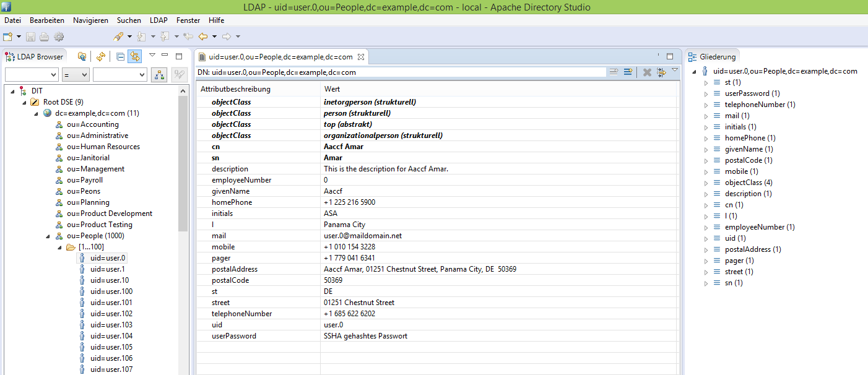
Task: Maximize the entry editor panel
Action: [669, 56]
